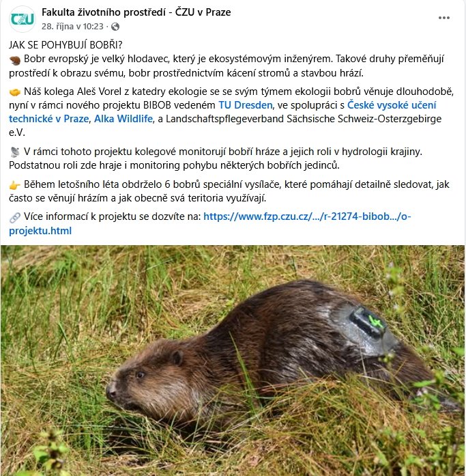Click the chain link emoji before Více informací
Screen dimensions: 466x476
point(14,217)
